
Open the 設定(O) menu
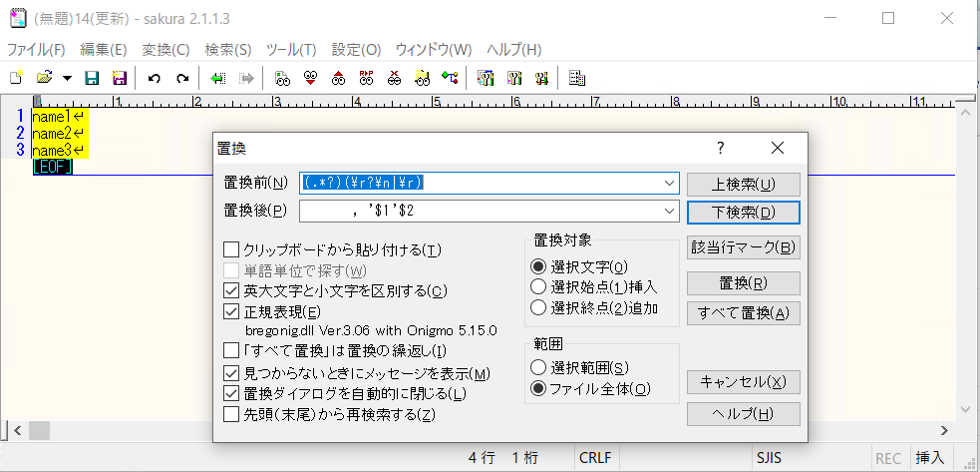click(356, 50)
